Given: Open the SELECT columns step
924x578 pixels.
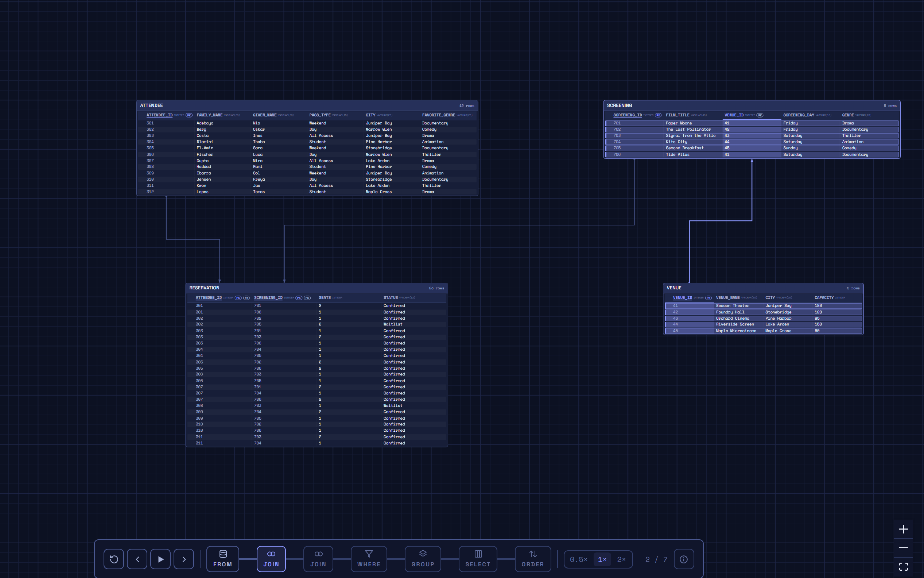Looking at the screenshot, I should tap(478, 559).
